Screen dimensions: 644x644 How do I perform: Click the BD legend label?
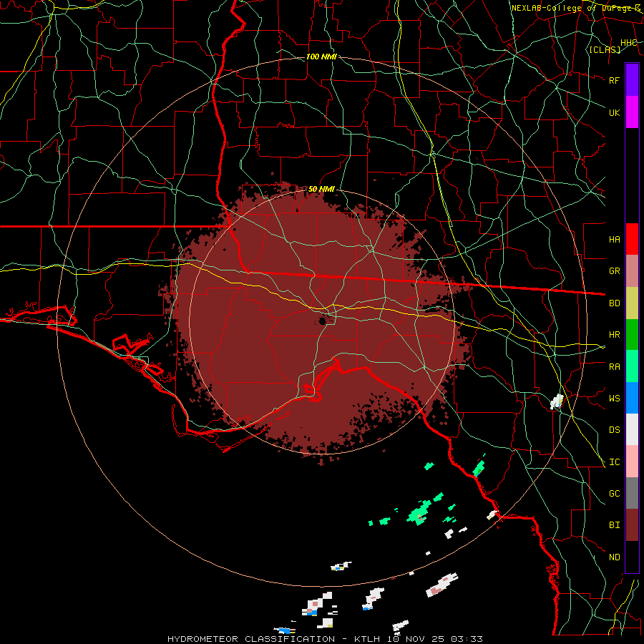(614, 303)
